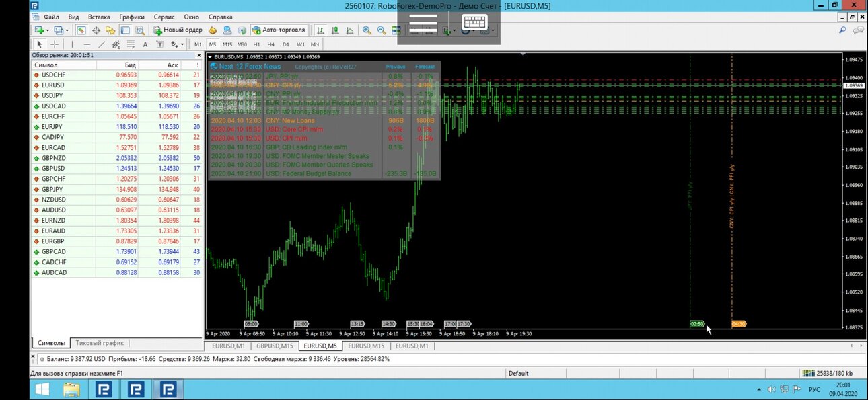Tile chart windows icon
Image resolution: width=868 pixels, height=400 pixels.
tap(396, 30)
